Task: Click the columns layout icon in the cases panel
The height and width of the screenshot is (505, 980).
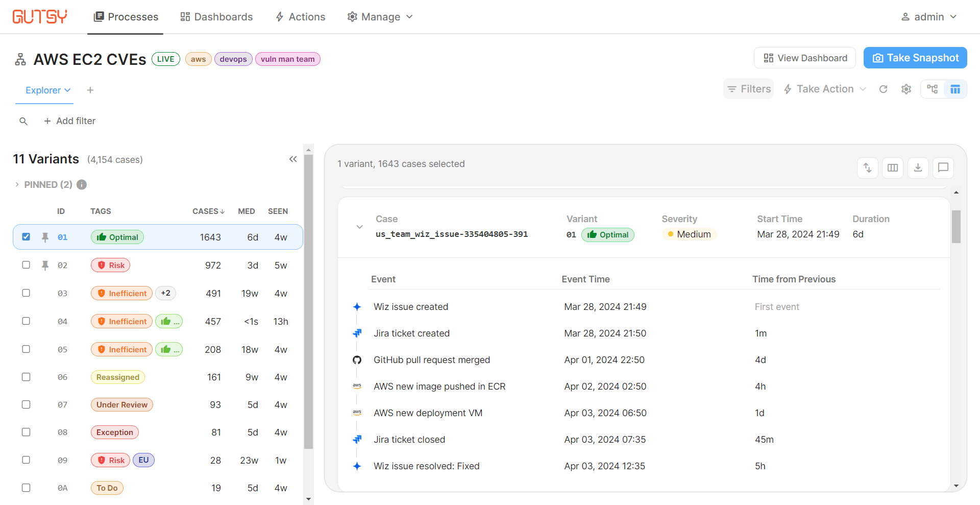Action: (x=893, y=167)
